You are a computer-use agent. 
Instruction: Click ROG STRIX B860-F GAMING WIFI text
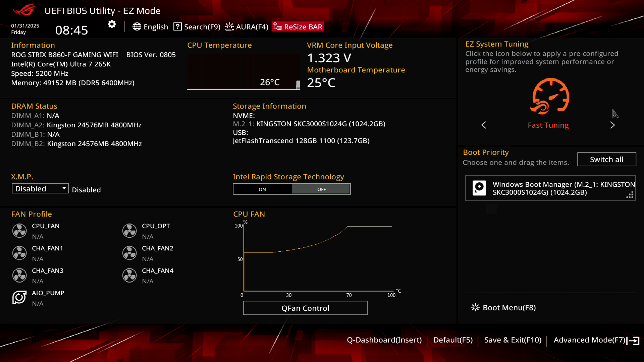click(64, 55)
